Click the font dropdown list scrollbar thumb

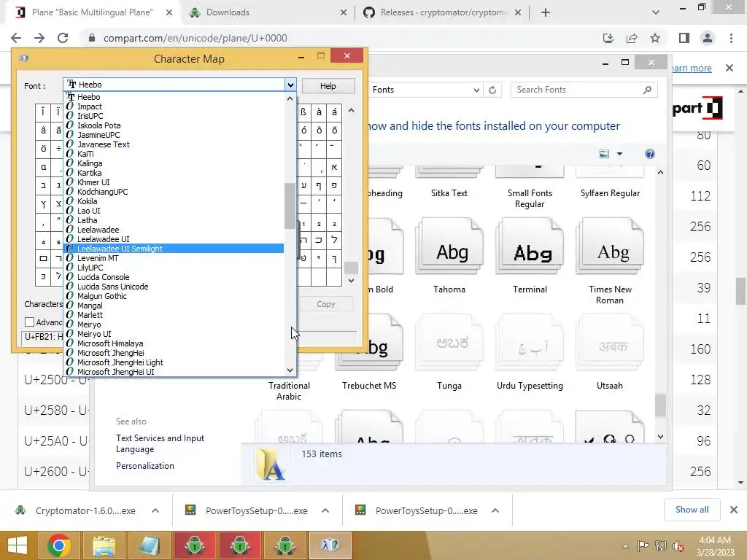pyautogui.click(x=290, y=206)
